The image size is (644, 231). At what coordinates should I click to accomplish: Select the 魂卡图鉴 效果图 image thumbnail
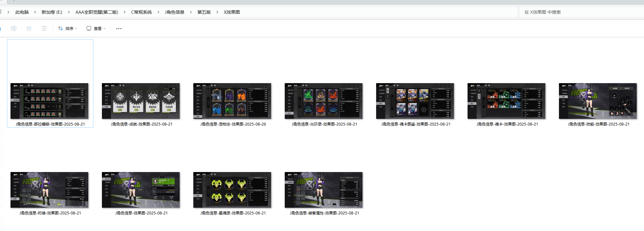[415, 101]
